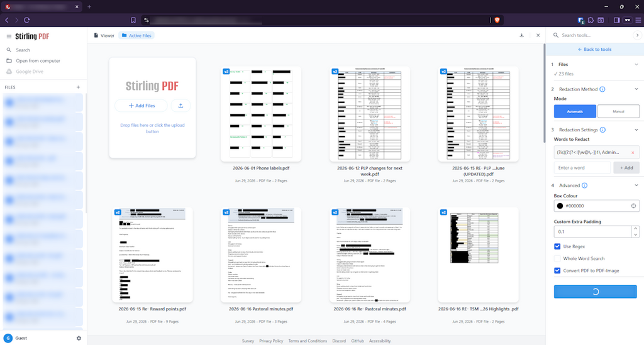Open settings gear next to Guest
Screen dimensions: 644x345
coord(79,338)
